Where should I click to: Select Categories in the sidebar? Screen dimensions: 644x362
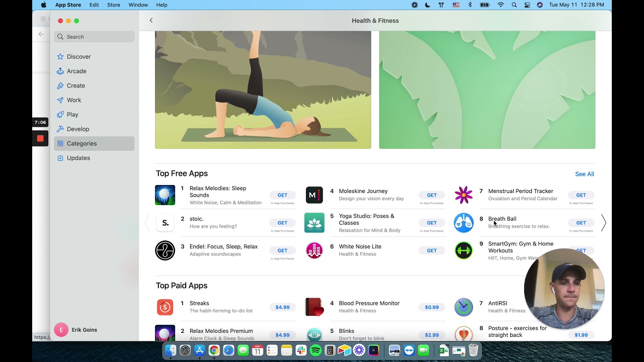(94, 143)
